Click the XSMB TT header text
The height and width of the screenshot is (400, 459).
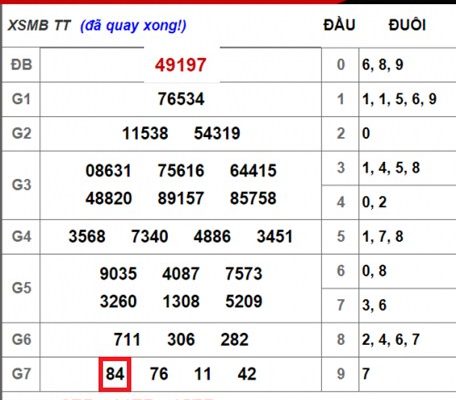tap(39, 26)
